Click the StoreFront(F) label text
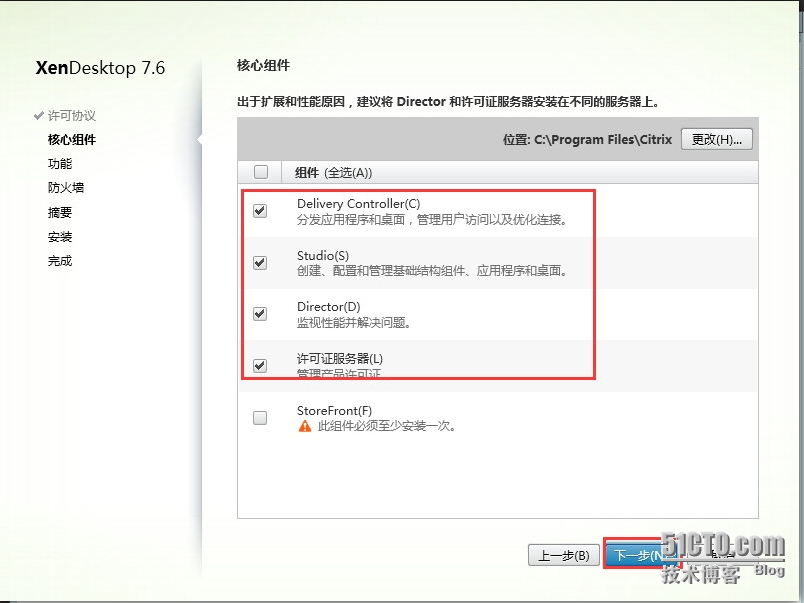The width and height of the screenshot is (804, 603). point(334,411)
